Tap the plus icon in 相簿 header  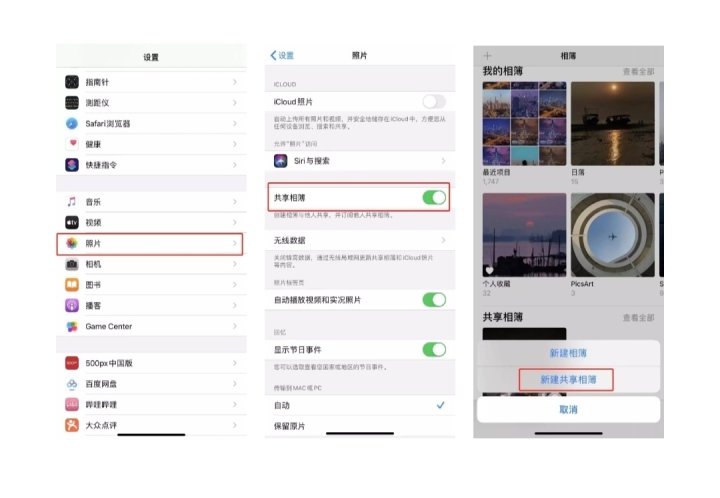click(x=487, y=56)
